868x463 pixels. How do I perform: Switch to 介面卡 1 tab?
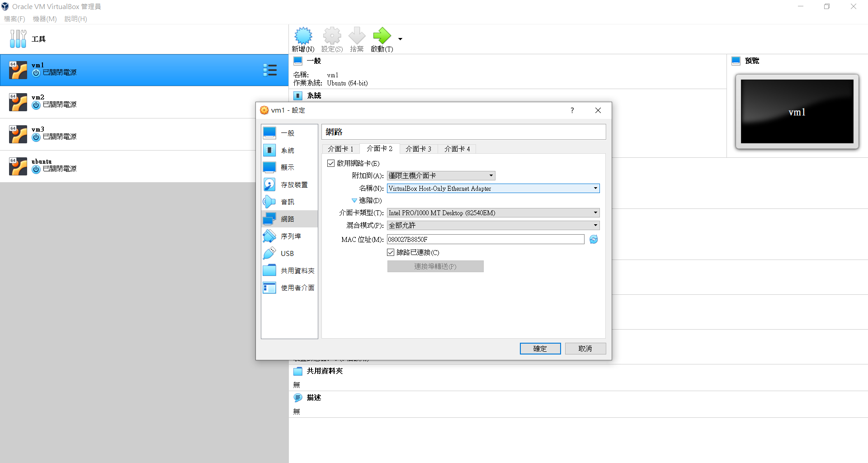(x=340, y=149)
